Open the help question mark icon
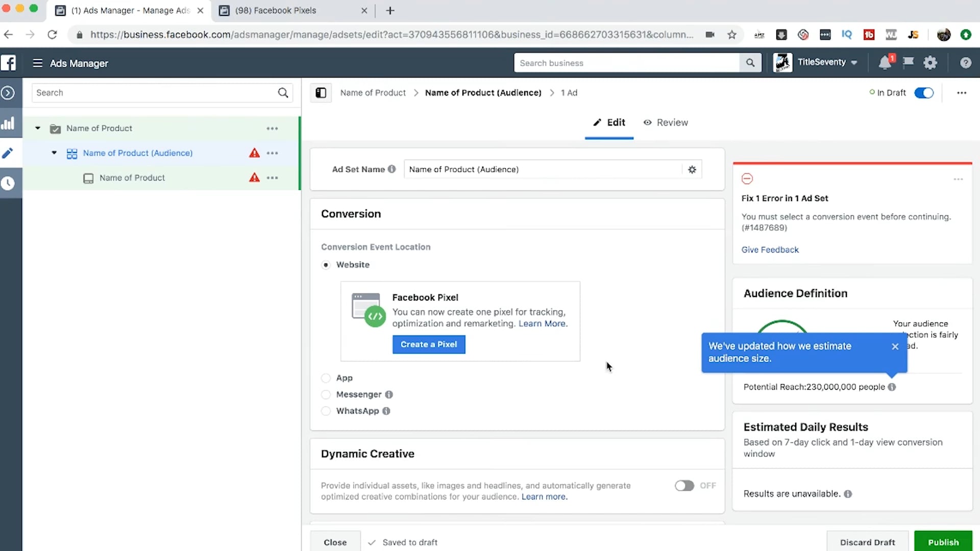Screen dimensions: 980x551 click(x=965, y=63)
